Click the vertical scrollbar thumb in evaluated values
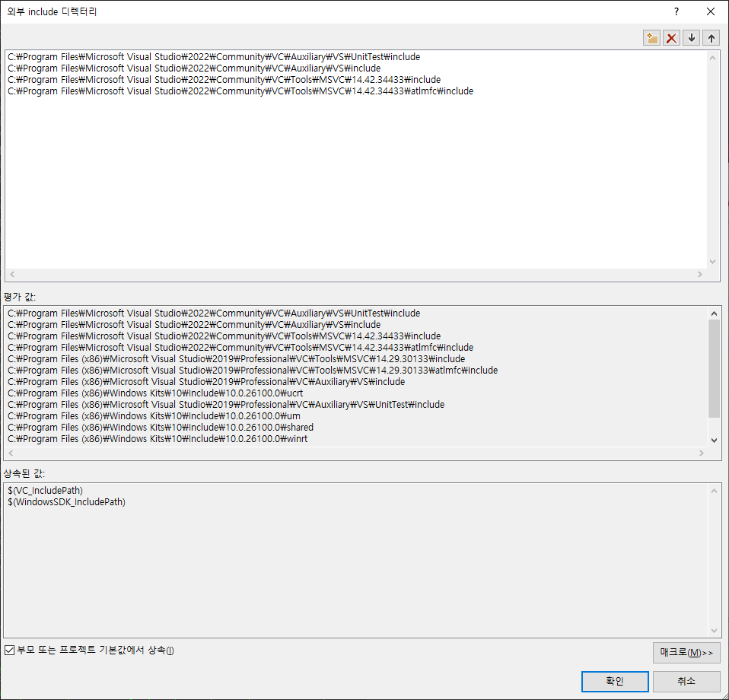The width and height of the screenshot is (729, 700). [x=714, y=368]
